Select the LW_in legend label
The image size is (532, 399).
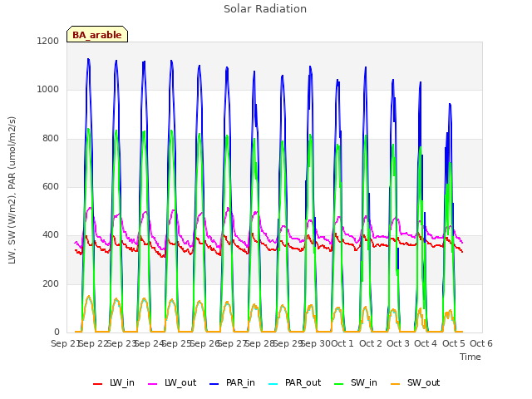tap(122, 383)
